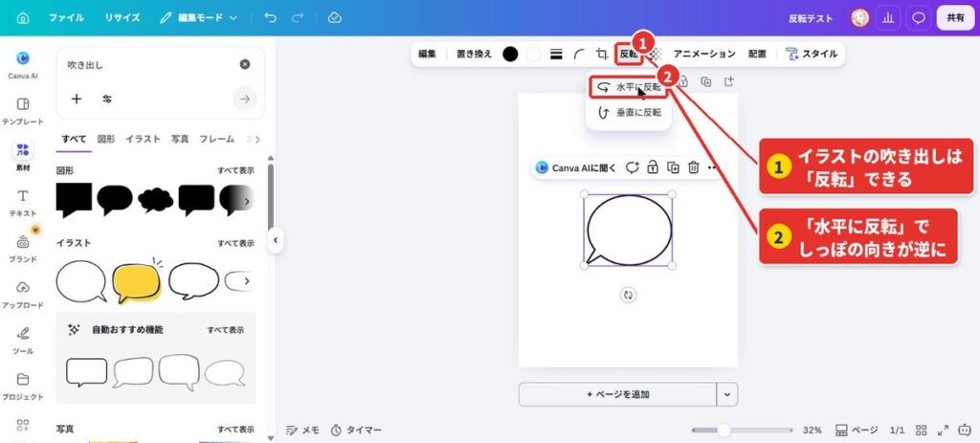Click 編集 in element toolbar
This screenshot has height=443, width=980.
click(427, 54)
